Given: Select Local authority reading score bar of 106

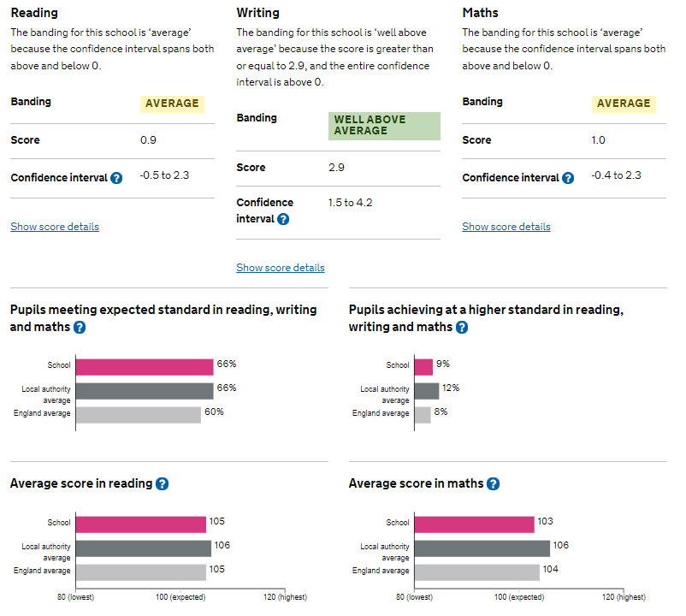Looking at the screenshot, I should [144, 548].
